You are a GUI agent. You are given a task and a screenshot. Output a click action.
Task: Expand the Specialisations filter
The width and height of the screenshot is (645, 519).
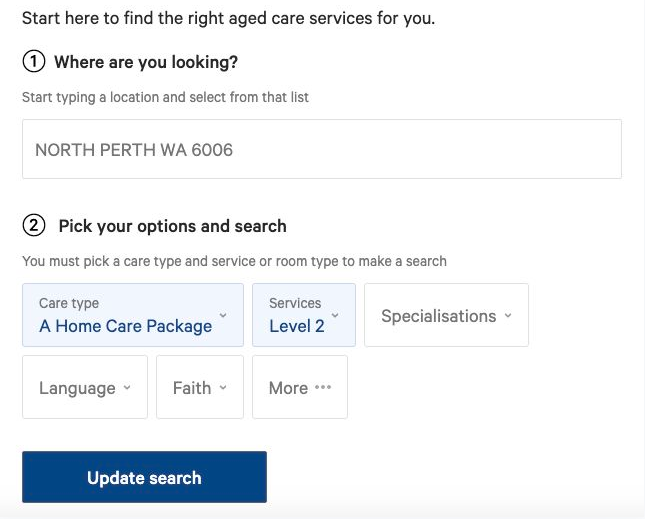446,315
